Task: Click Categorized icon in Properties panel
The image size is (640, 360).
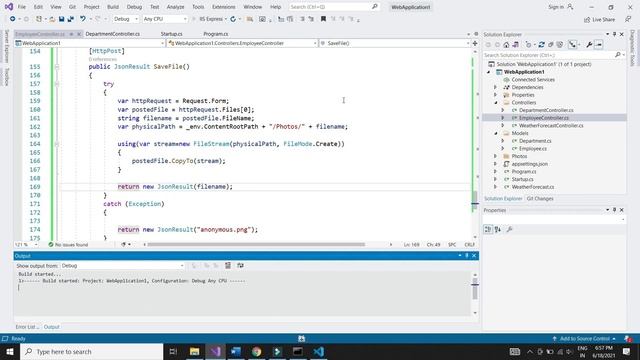Action: point(488,229)
